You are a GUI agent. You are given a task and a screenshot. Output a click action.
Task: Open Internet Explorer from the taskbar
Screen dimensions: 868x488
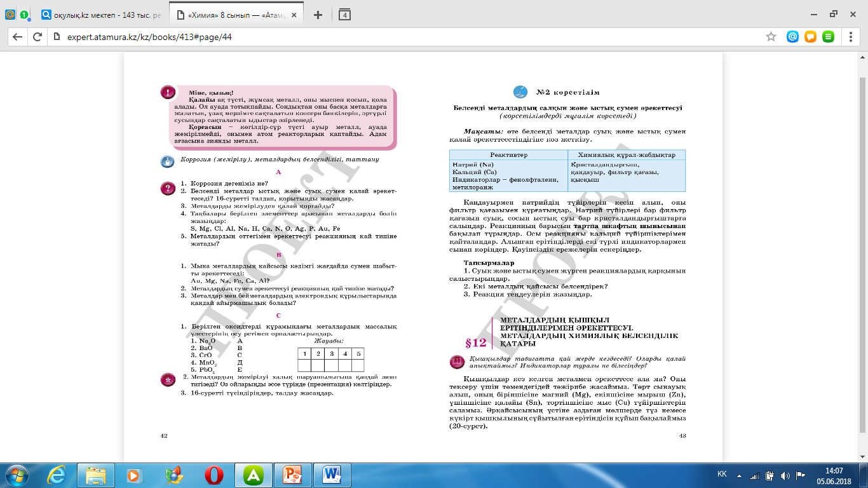coord(57,475)
